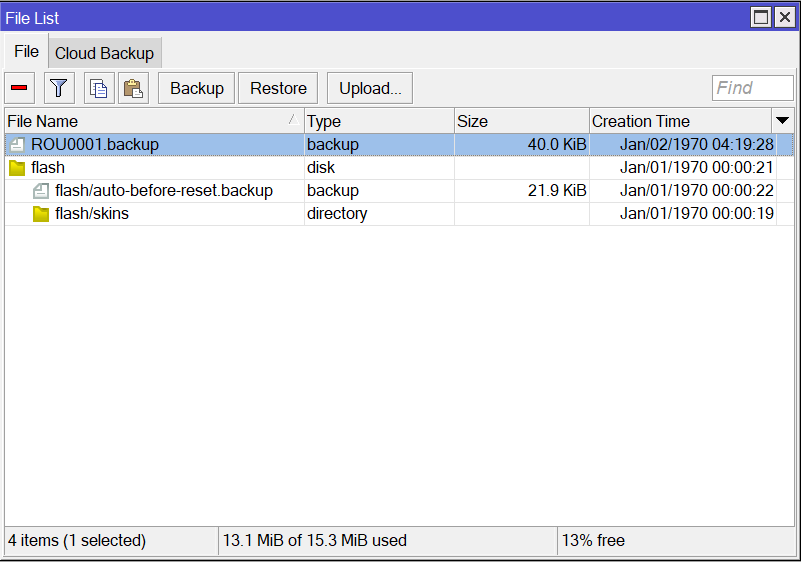Click the Upload... button
The image size is (801, 562).
pos(370,88)
